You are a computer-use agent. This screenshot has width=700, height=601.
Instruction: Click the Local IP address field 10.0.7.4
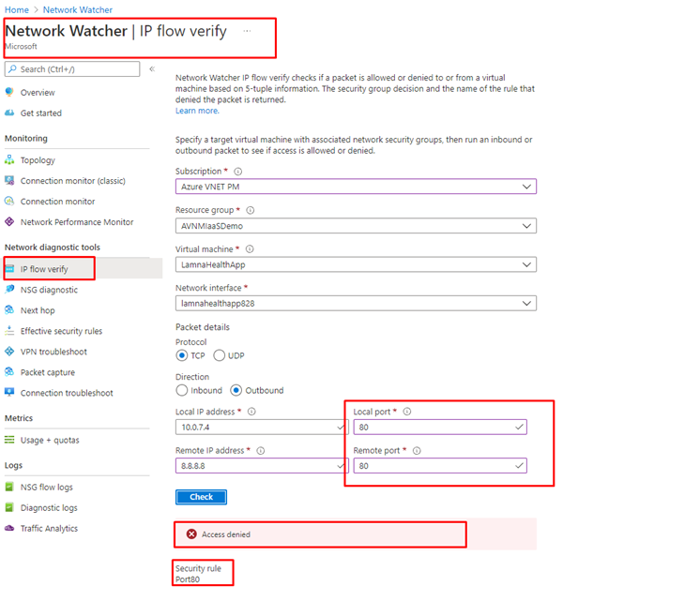pos(261,427)
